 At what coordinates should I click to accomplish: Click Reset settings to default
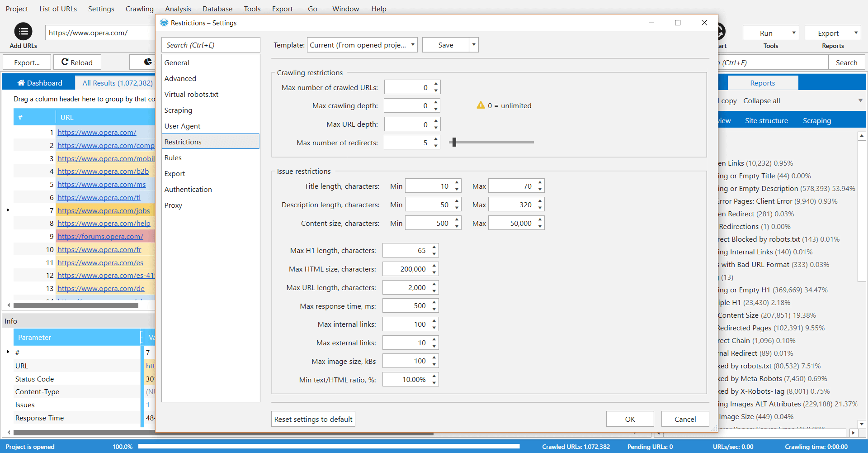(313, 419)
